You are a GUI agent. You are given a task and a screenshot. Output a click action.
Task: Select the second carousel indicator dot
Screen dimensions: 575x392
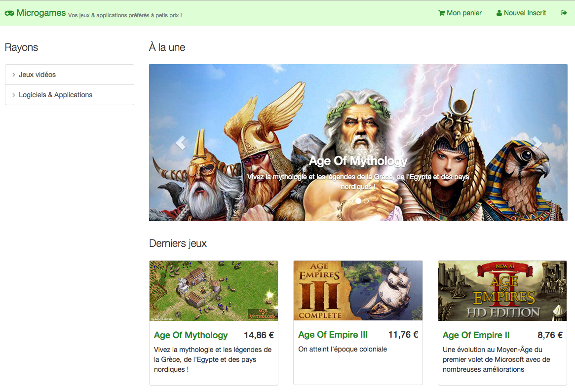(x=358, y=201)
